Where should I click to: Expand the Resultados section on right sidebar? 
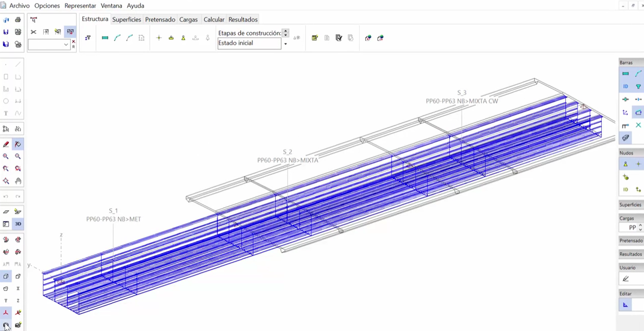click(x=631, y=254)
